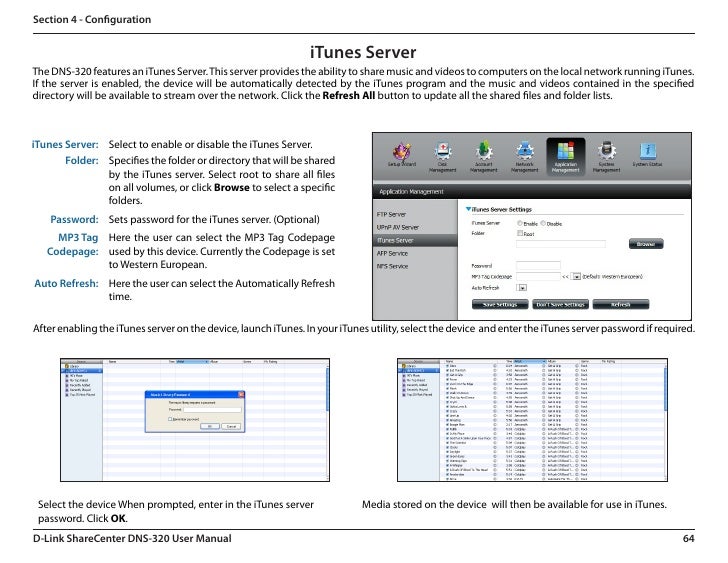This screenshot has height=563, width=728.
Task: Select the Enable radio button for iTunes Server
Action: tap(520, 223)
